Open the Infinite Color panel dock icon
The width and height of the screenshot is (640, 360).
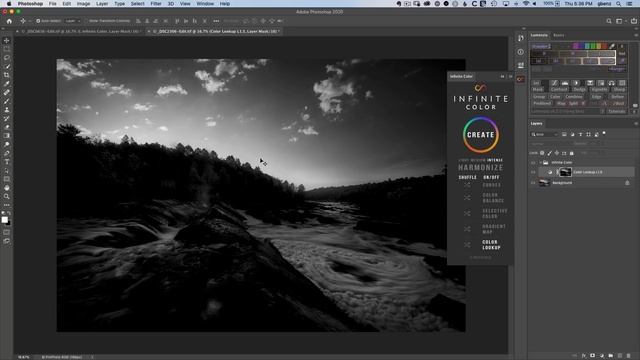point(520,79)
